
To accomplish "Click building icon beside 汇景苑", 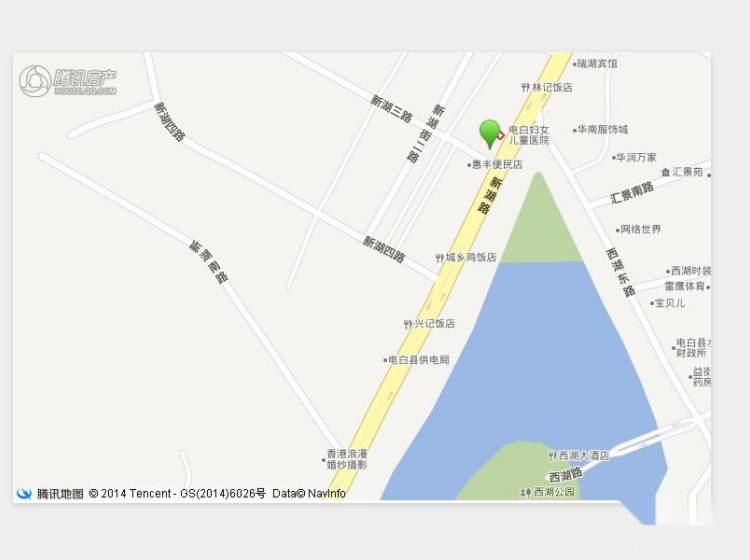I will tap(666, 172).
